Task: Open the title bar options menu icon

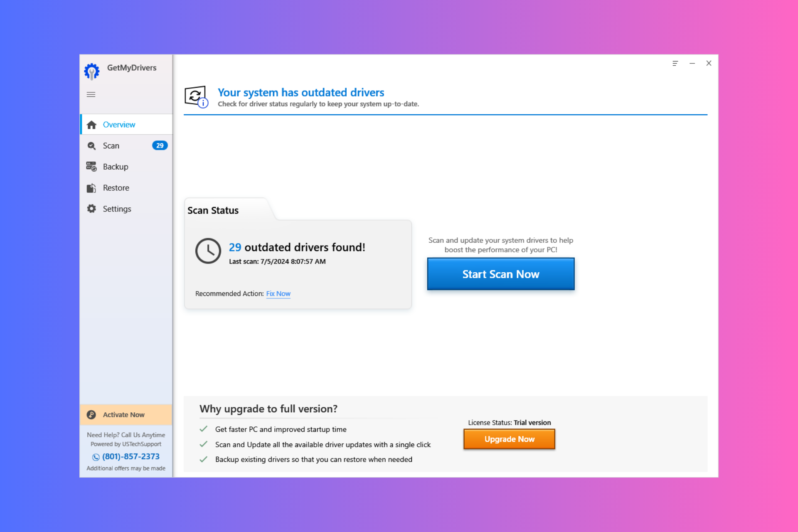Action: pyautogui.click(x=675, y=63)
